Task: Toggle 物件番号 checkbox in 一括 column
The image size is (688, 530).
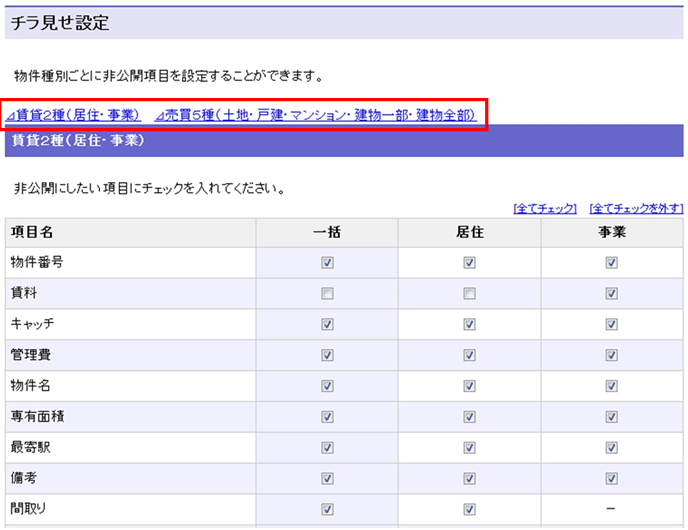Action: (327, 262)
